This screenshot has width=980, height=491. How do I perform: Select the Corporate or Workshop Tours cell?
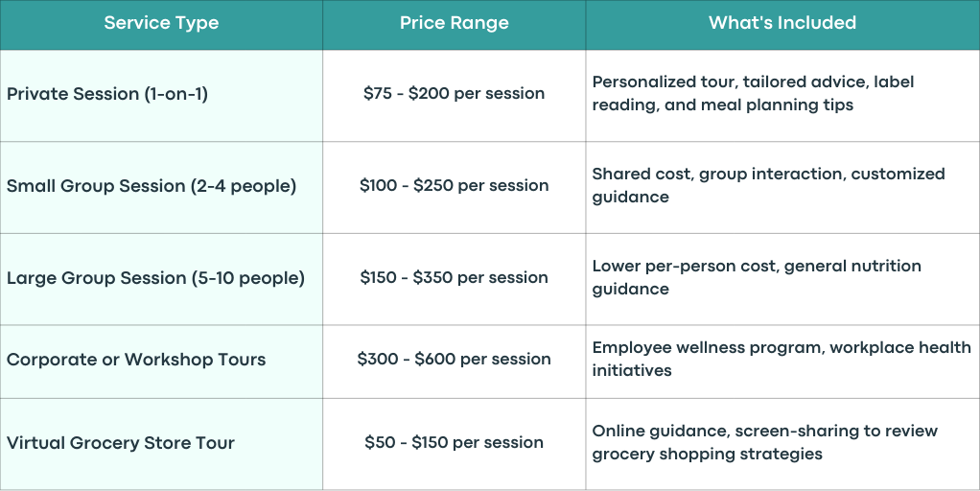(161, 362)
